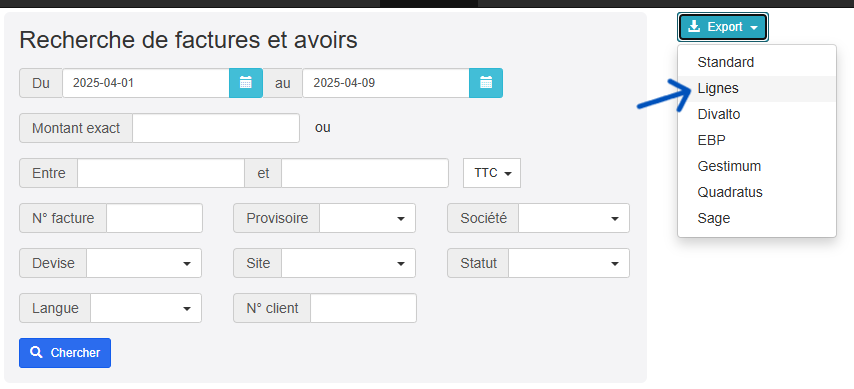Choose EBP export format
854x389 pixels.
pyautogui.click(x=757, y=140)
